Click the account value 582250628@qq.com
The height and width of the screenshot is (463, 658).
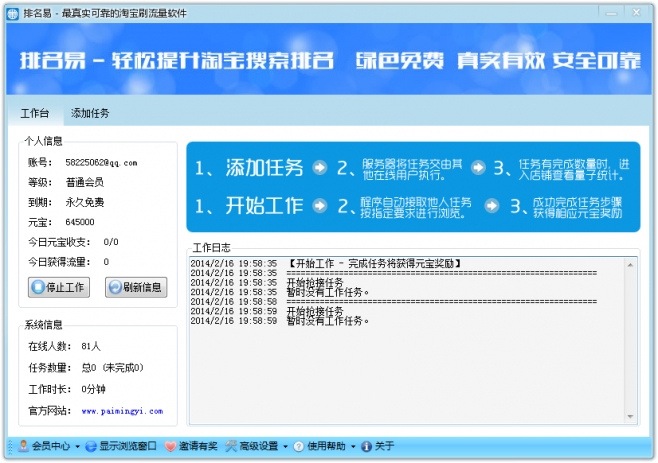coord(101,163)
